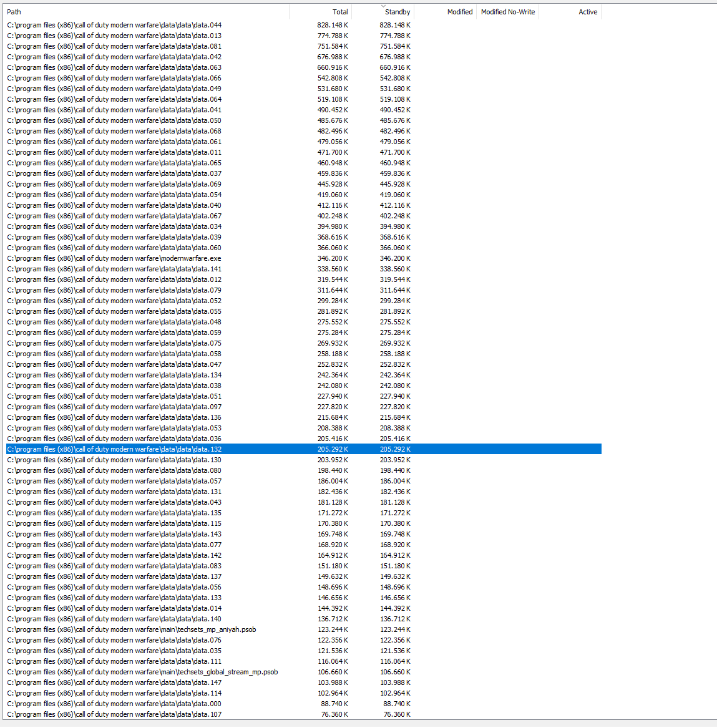
Task: Select the data.068 file row
Action: click(304, 132)
